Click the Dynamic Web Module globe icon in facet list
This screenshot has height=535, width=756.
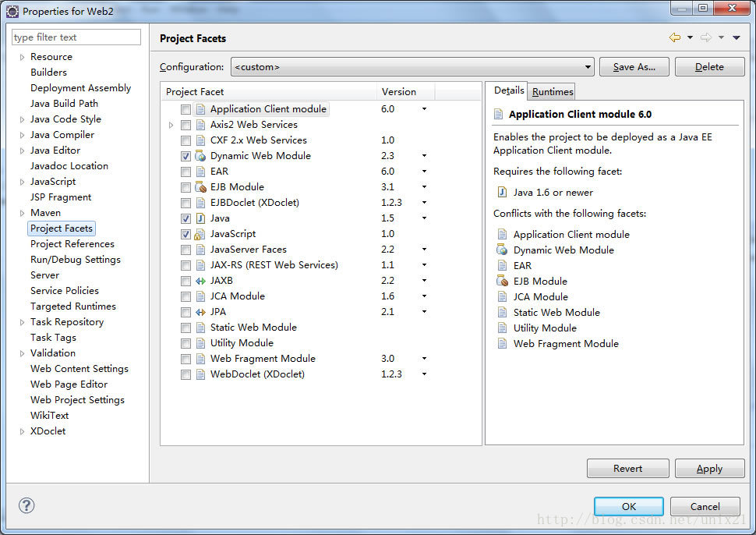coord(200,156)
